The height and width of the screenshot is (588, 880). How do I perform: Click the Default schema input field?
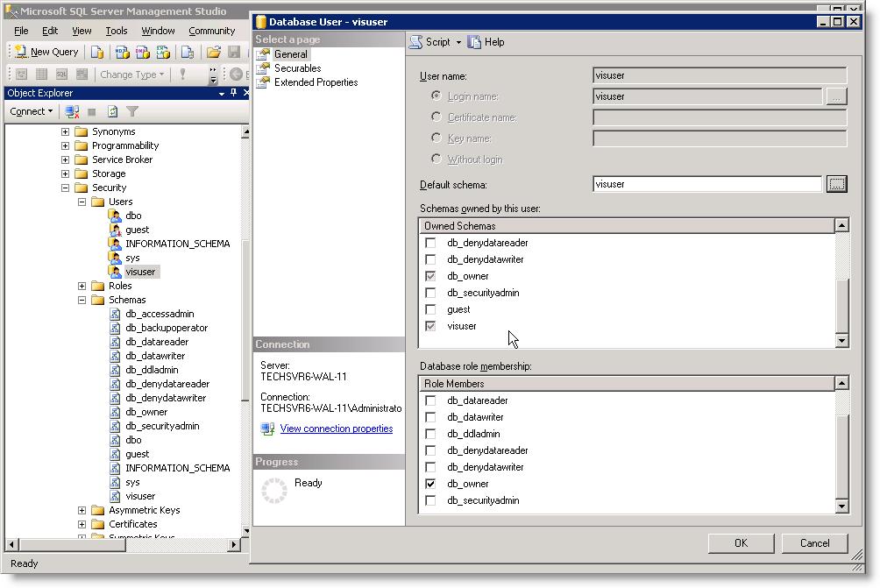click(x=707, y=184)
